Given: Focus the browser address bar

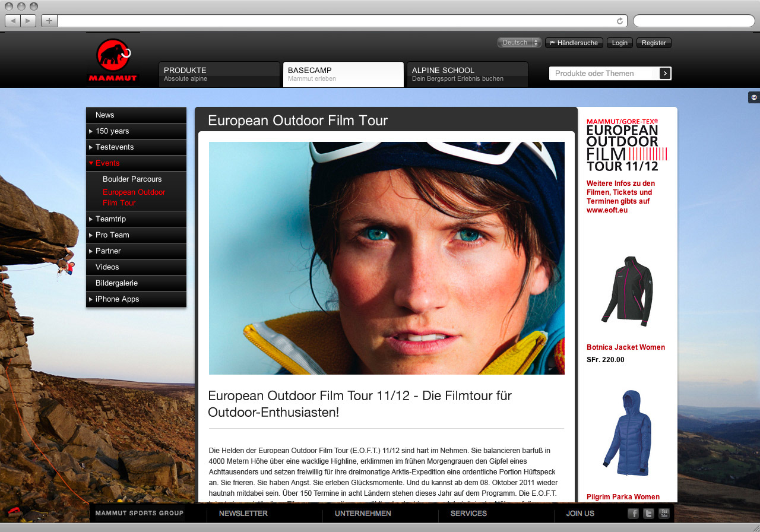Looking at the screenshot, I should tap(336, 21).
